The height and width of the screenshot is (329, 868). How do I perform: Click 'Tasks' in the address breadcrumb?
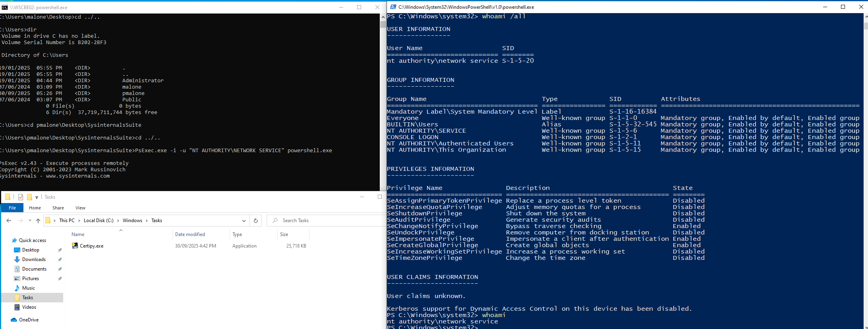click(x=157, y=221)
